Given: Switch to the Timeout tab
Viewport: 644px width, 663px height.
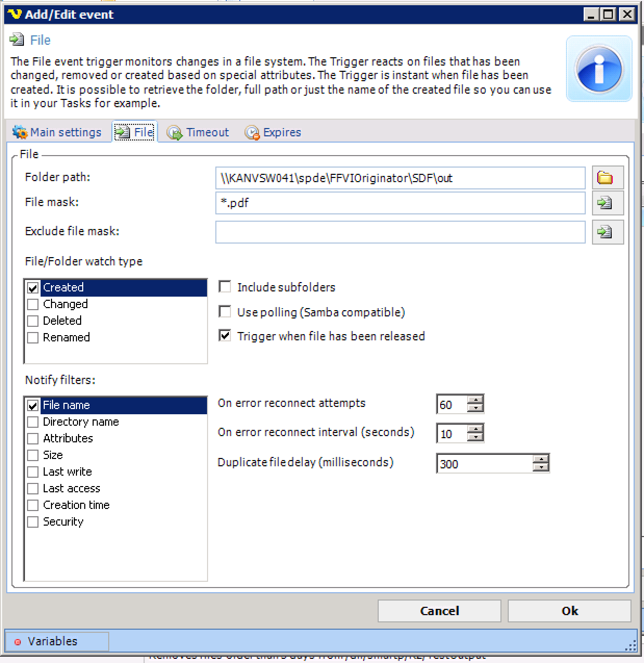Looking at the screenshot, I should point(198,133).
